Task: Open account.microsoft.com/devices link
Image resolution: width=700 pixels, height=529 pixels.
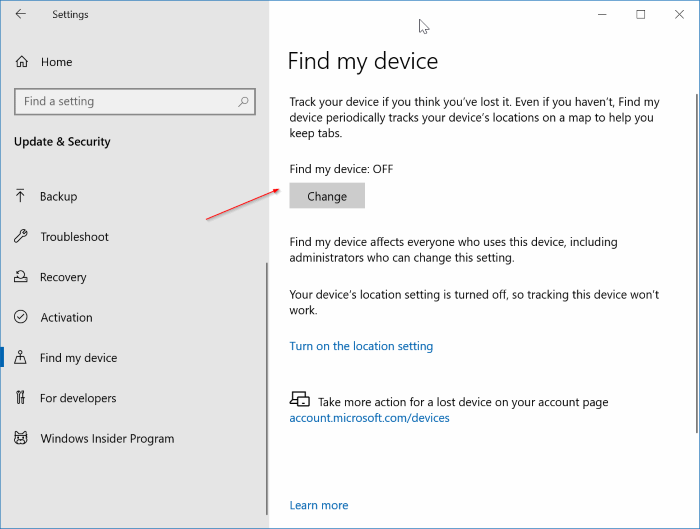Action: click(369, 418)
